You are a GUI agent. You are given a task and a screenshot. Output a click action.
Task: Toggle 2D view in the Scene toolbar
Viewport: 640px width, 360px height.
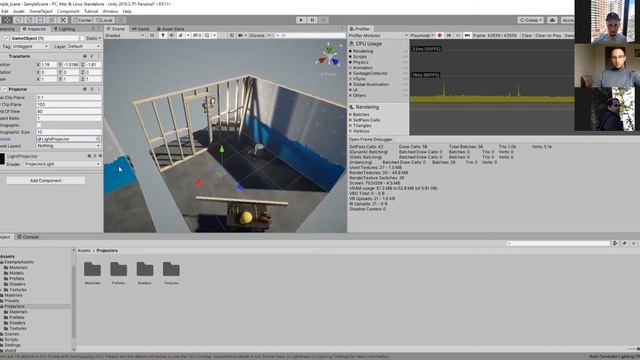pyautogui.click(x=152, y=36)
